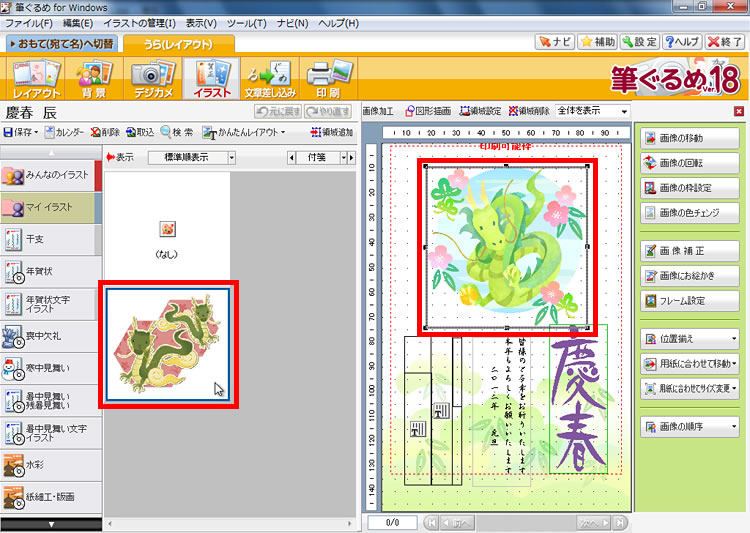The height and width of the screenshot is (533, 750).
Task: Click the next 付箋 right arrow
Action: [x=352, y=157]
